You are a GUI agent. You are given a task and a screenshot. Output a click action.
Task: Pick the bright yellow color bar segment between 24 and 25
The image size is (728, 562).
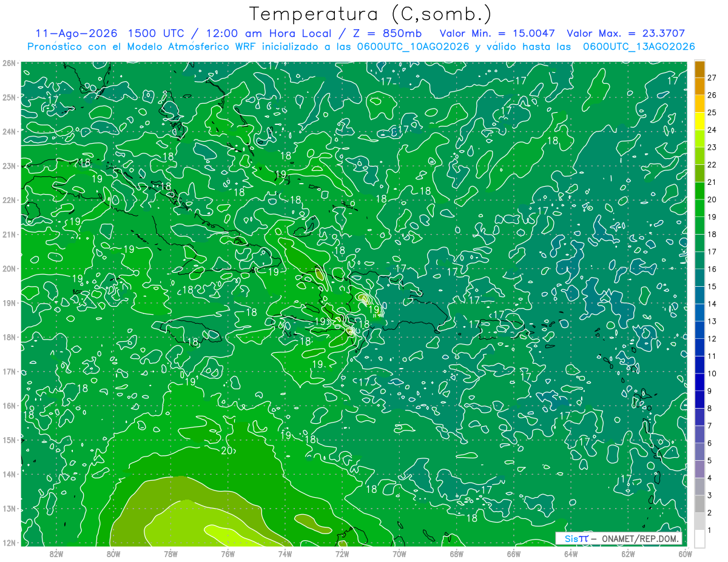pos(699,121)
